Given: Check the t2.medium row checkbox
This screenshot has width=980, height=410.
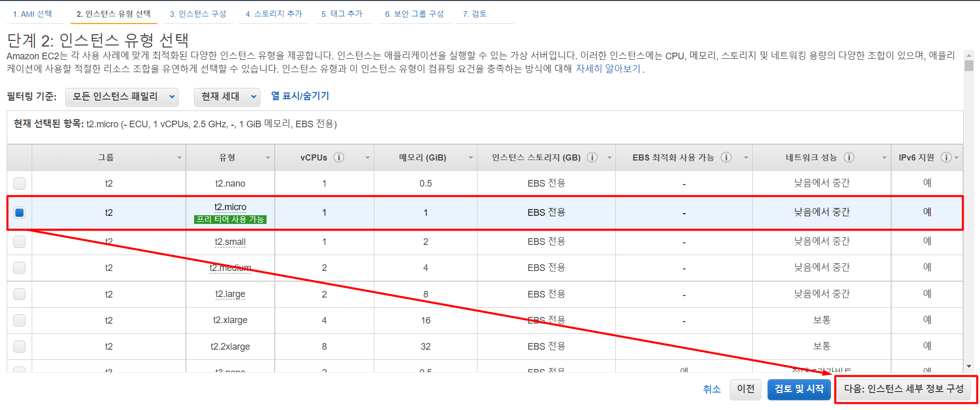Looking at the screenshot, I should [19, 268].
